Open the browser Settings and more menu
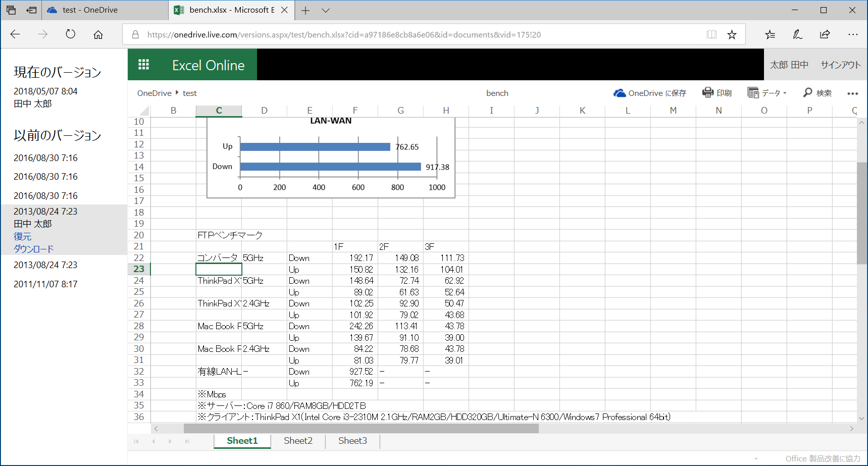 point(853,34)
